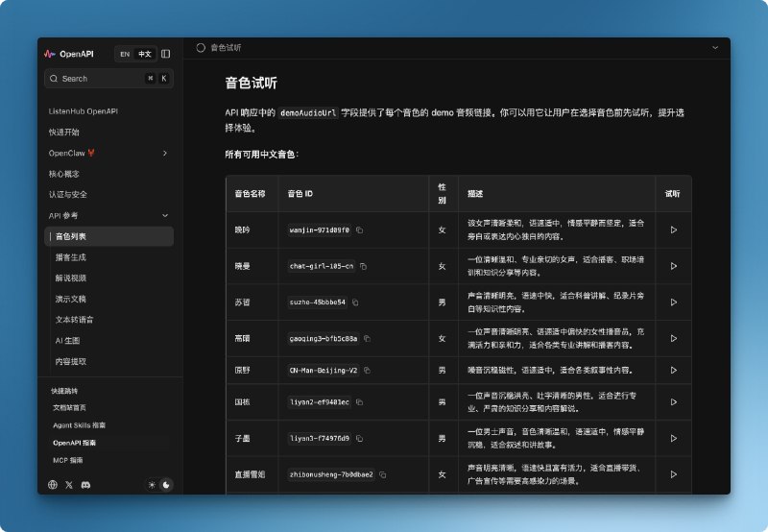Select the CN-Man-Beijing-V2 ID text

324,371
